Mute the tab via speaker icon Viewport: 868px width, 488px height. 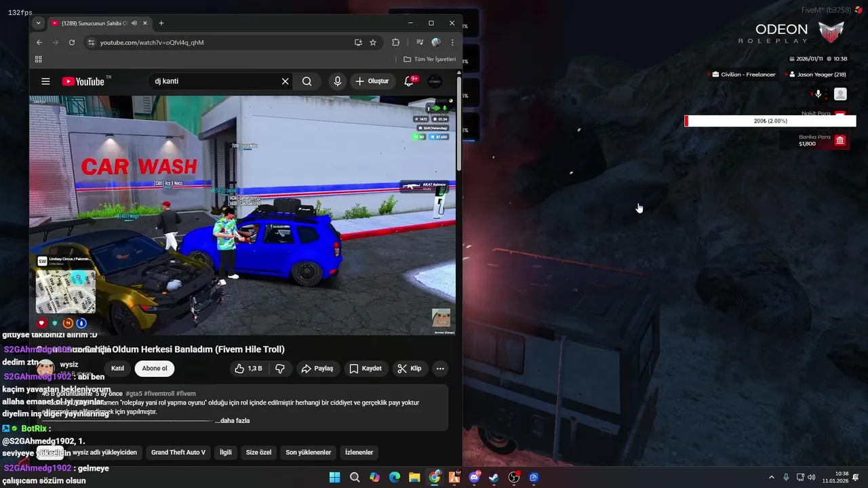[134, 23]
